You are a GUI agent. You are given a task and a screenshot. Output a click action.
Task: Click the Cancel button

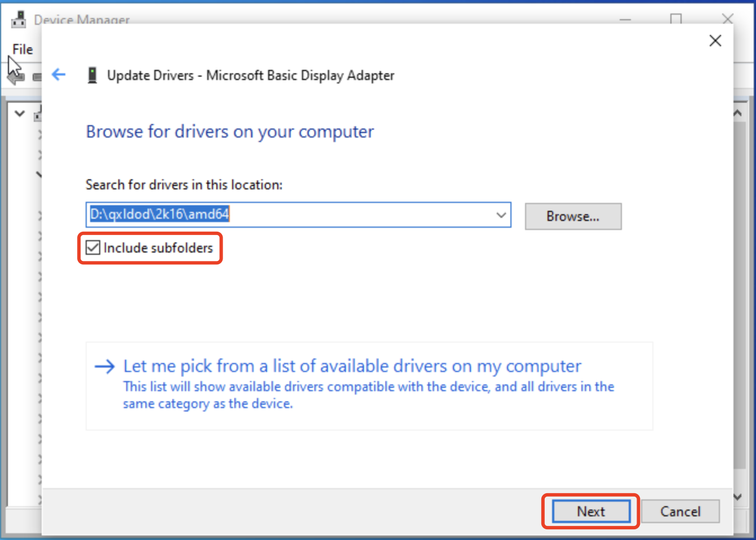tap(680, 511)
